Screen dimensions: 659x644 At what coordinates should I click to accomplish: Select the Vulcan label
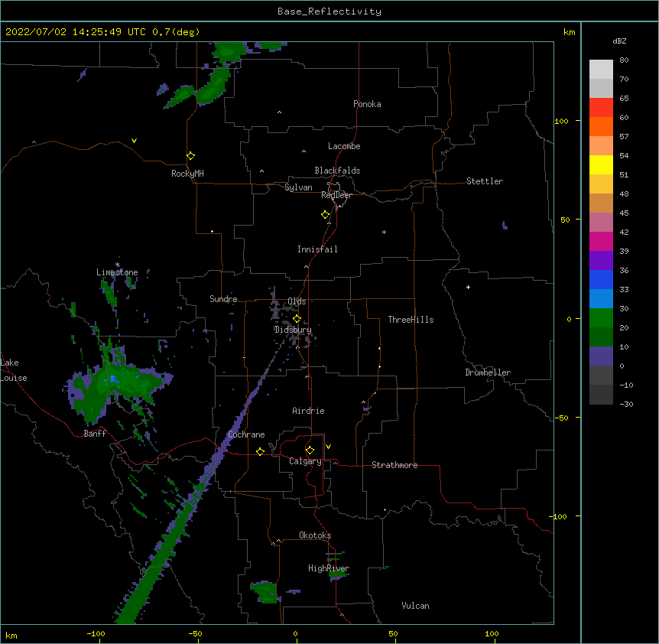click(x=415, y=606)
